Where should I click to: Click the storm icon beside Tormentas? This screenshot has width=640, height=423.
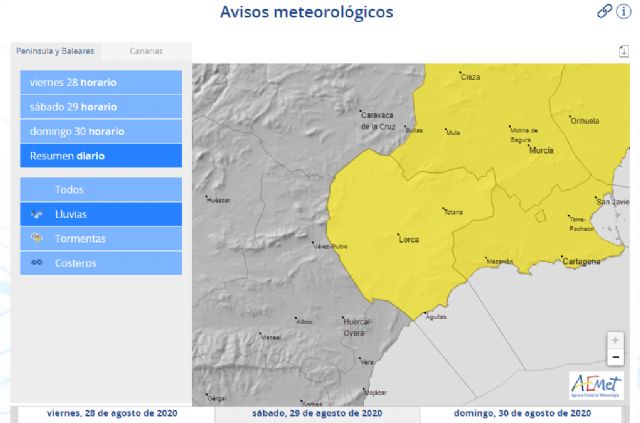(37, 239)
